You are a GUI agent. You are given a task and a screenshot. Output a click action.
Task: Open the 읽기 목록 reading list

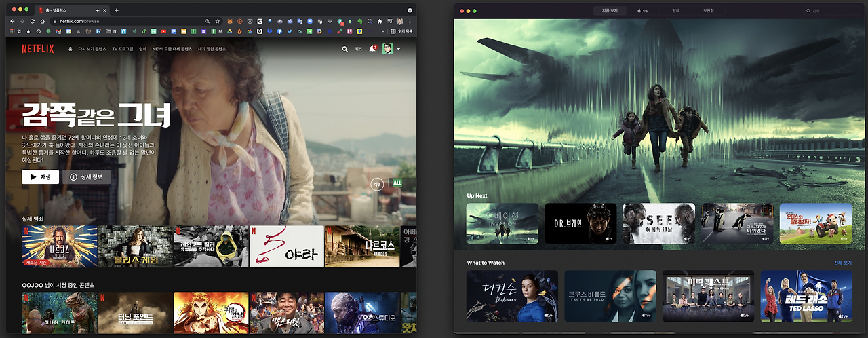401,31
